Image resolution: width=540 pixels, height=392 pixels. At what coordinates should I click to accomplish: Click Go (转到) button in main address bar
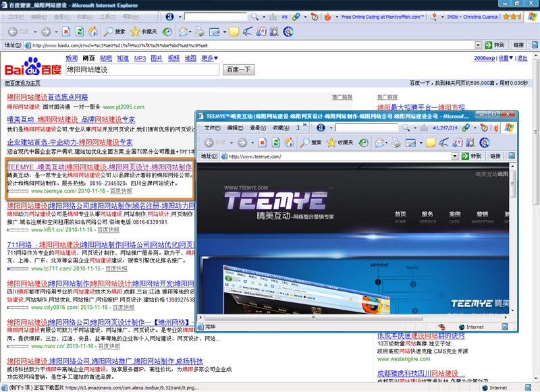click(495, 45)
